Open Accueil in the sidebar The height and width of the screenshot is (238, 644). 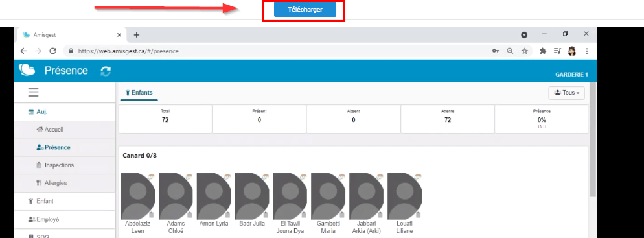[65, 130]
